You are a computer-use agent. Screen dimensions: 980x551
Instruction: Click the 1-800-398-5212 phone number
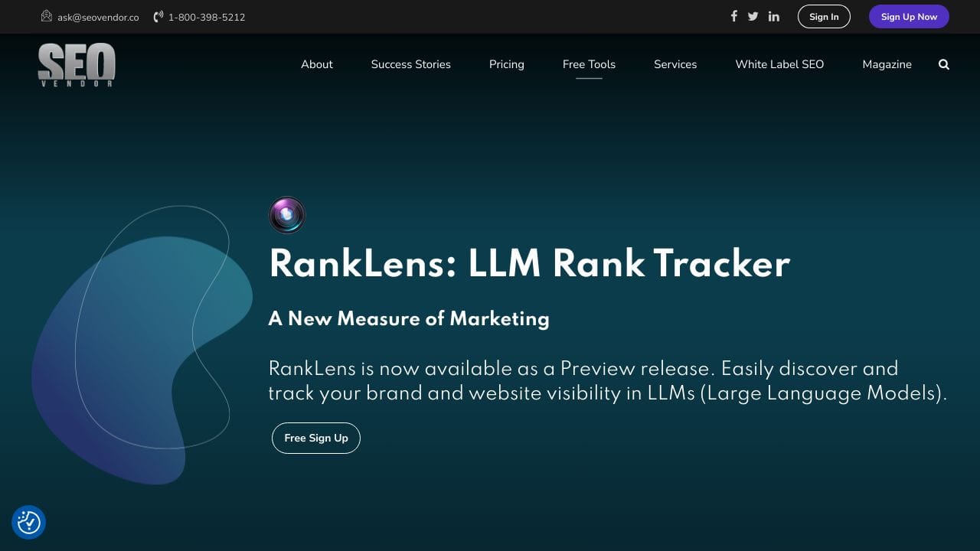pyautogui.click(x=207, y=17)
